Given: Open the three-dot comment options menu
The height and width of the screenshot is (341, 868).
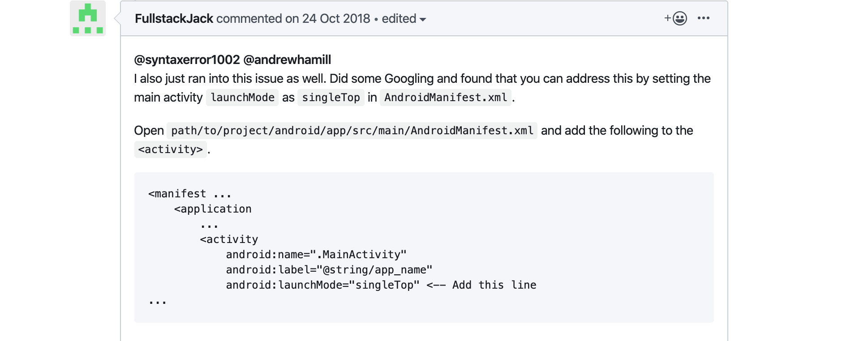Looking at the screenshot, I should 703,18.
